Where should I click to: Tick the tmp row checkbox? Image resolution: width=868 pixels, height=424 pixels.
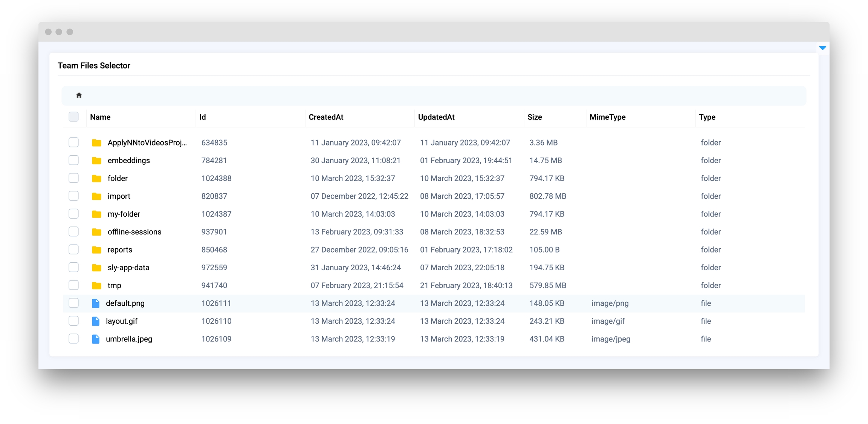73,285
